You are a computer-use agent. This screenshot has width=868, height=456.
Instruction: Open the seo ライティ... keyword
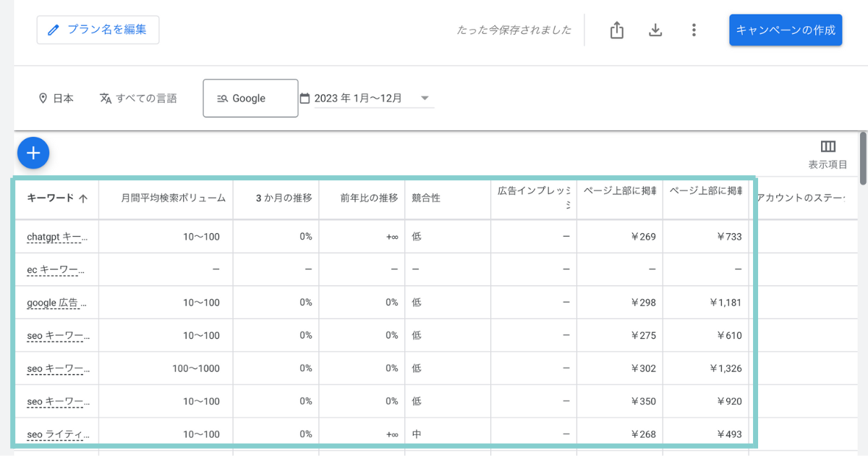tap(59, 434)
